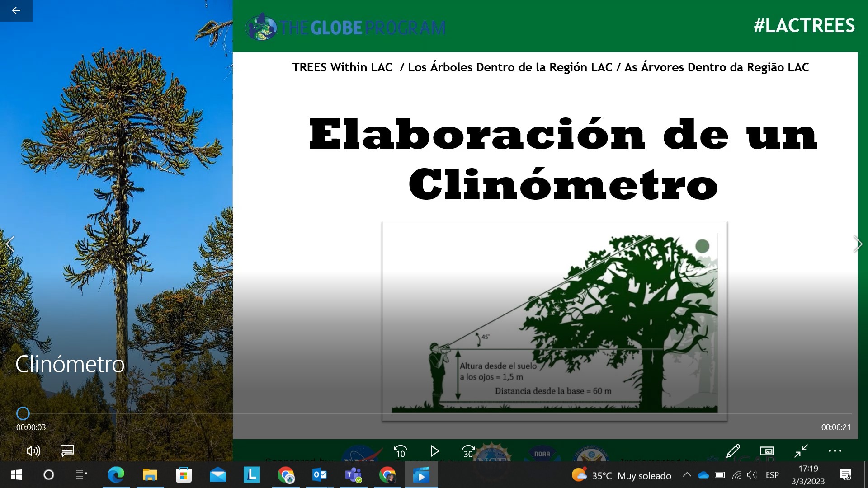Click the volume speaker icon
Viewport: 868px width, 488px height.
pos(33,451)
